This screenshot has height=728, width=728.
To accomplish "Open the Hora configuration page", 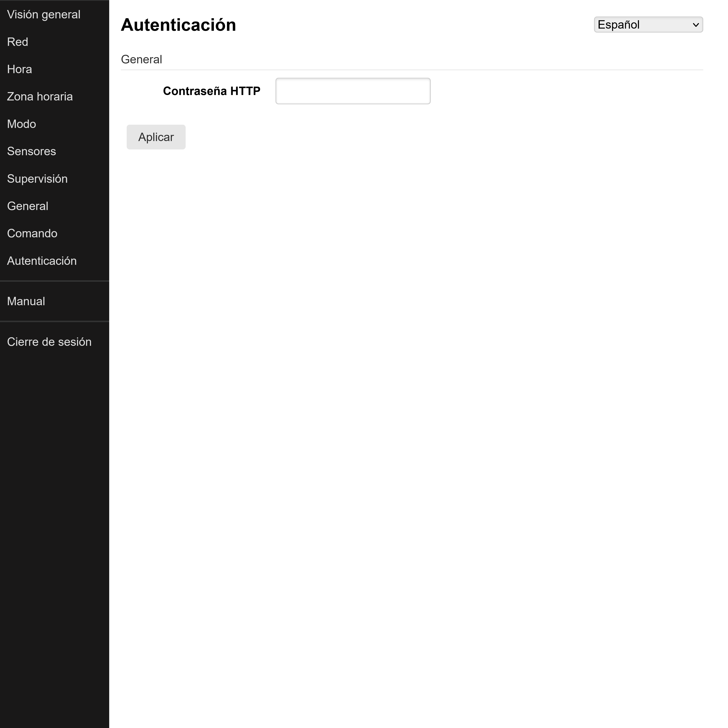I will pyautogui.click(x=19, y=69).
